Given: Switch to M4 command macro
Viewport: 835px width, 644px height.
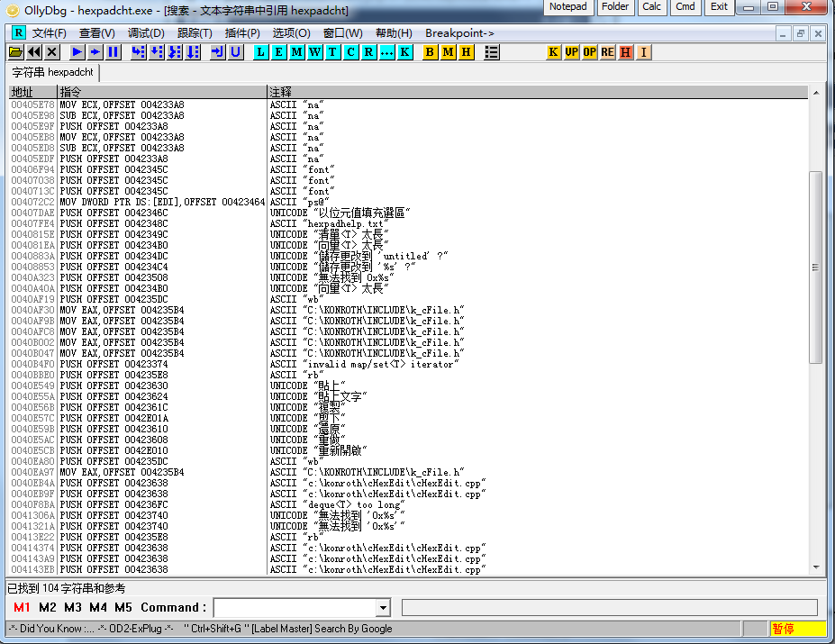Looking at the screenshot, I should (x=98, y=607).
